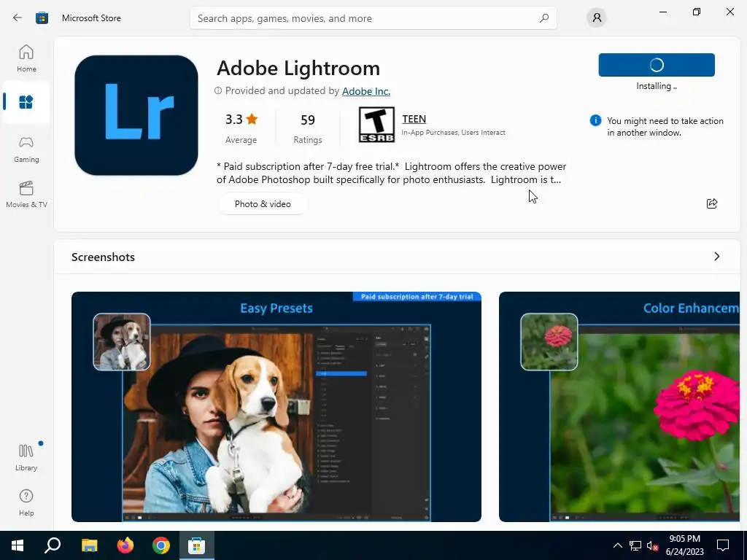Open the notification center icon

point(723,545)
